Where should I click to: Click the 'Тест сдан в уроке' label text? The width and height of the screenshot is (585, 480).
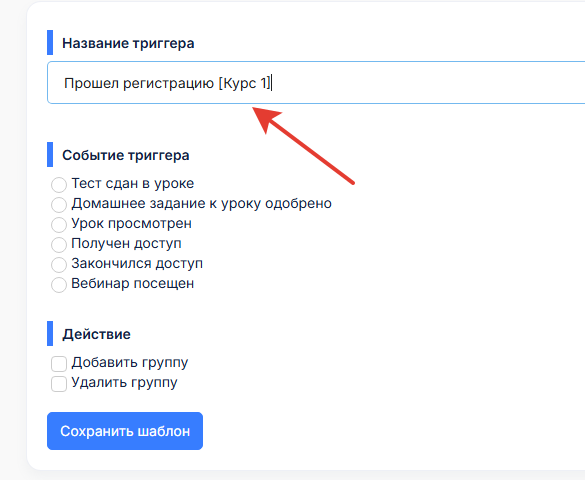[133, 183]
